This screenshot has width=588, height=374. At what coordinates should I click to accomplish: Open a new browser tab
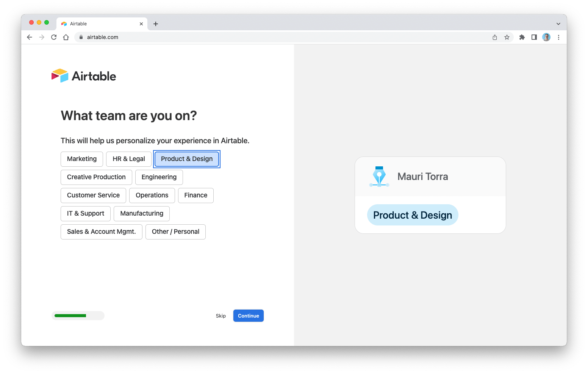coord(155,23)
